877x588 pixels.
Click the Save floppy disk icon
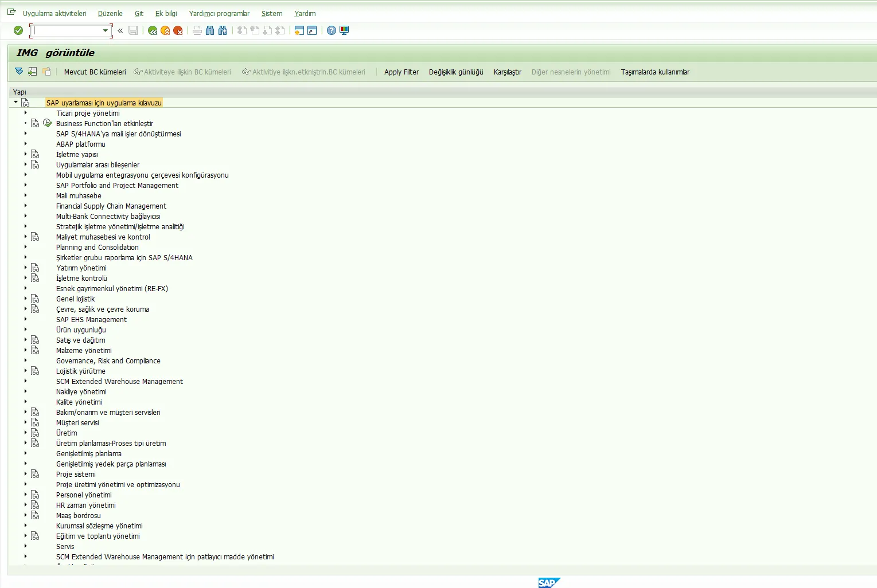[133, 30]
